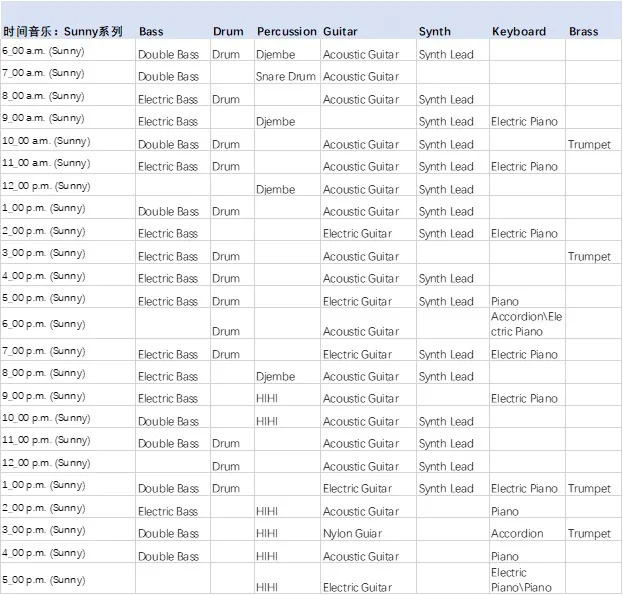Viewport: 623px width, 595px height.
Task: Select the '6_00 p.m. (Sunny)' row label
Action: coord(43,324)
